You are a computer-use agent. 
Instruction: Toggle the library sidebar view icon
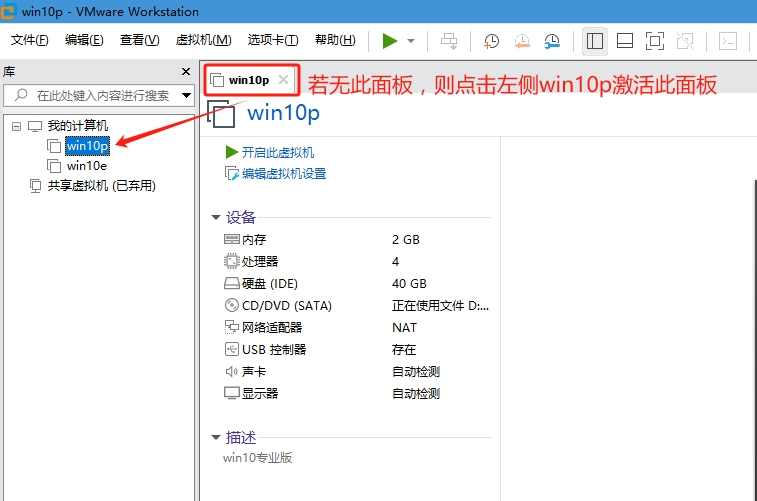[595, 41]
